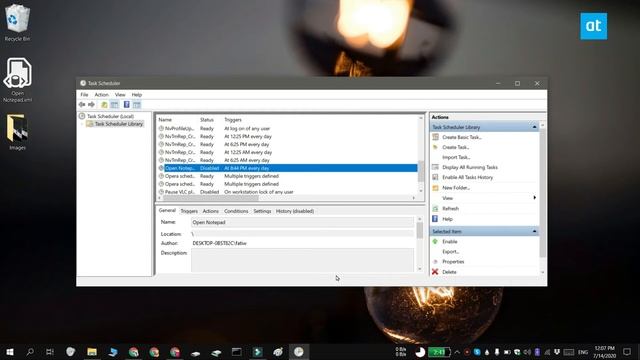
Task: Switch to the History (disabled) tab
Action: [x=295, y=211]
